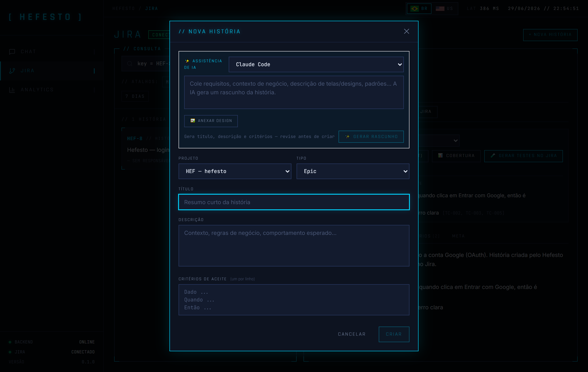This screenshot has width=588, height=372.
Task: Switch language to US with American flag
Action: pyautogui.click(x=444, y=9)
